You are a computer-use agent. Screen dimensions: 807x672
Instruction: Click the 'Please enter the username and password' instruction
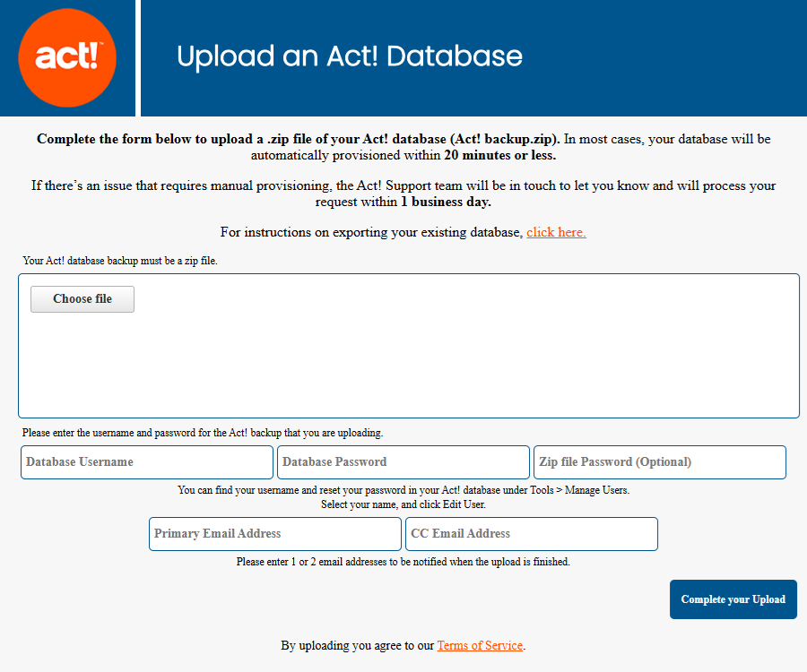[x=203, y=433]
